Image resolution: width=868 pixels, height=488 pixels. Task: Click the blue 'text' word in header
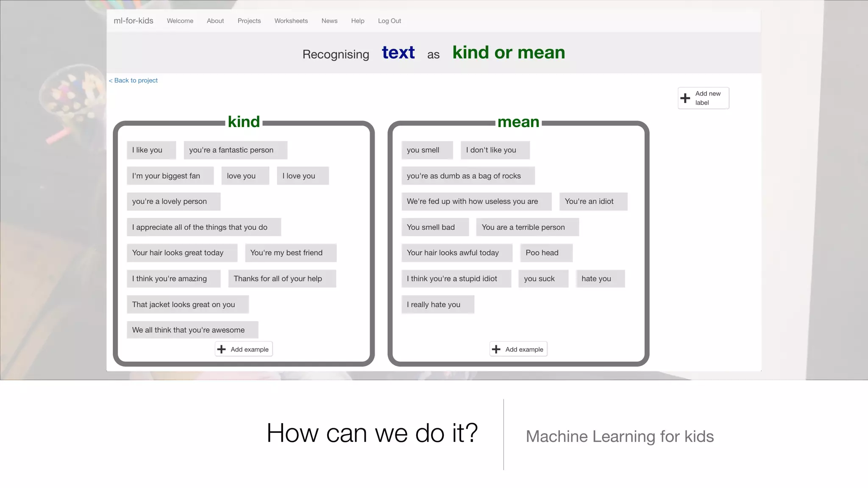coord(398,53)
